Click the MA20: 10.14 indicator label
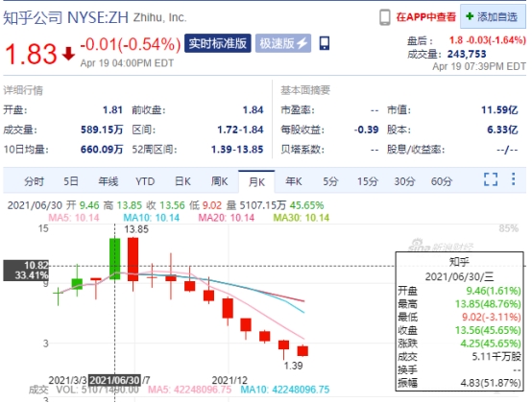The height and width of the screenshot is (403, 532). [227, 218]
